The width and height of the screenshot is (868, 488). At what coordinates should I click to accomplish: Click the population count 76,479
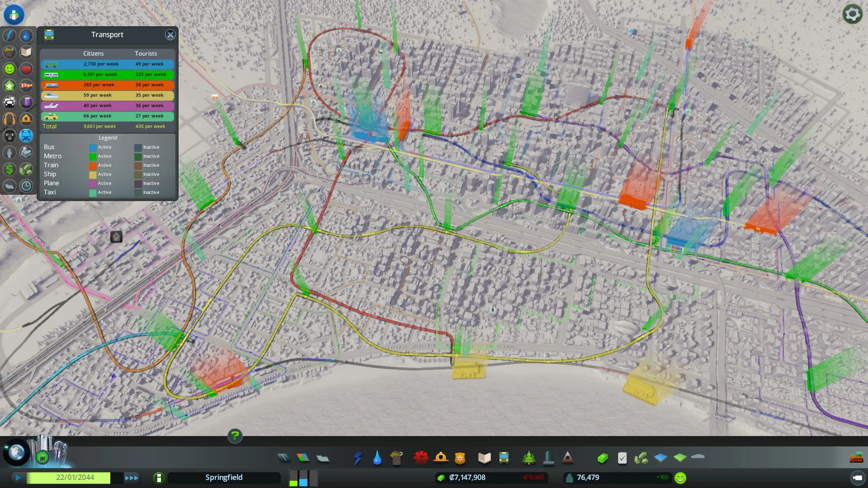pos(588,478)
